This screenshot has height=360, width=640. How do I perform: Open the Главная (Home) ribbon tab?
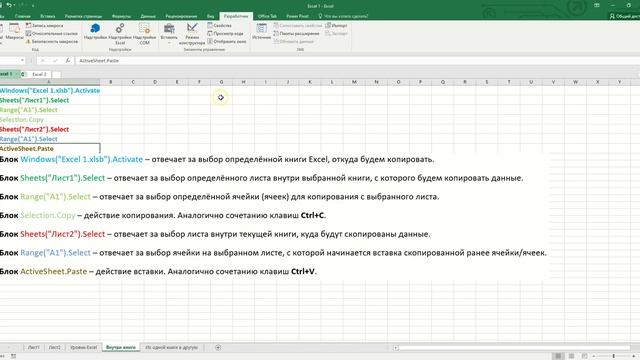tap(22, 16)
